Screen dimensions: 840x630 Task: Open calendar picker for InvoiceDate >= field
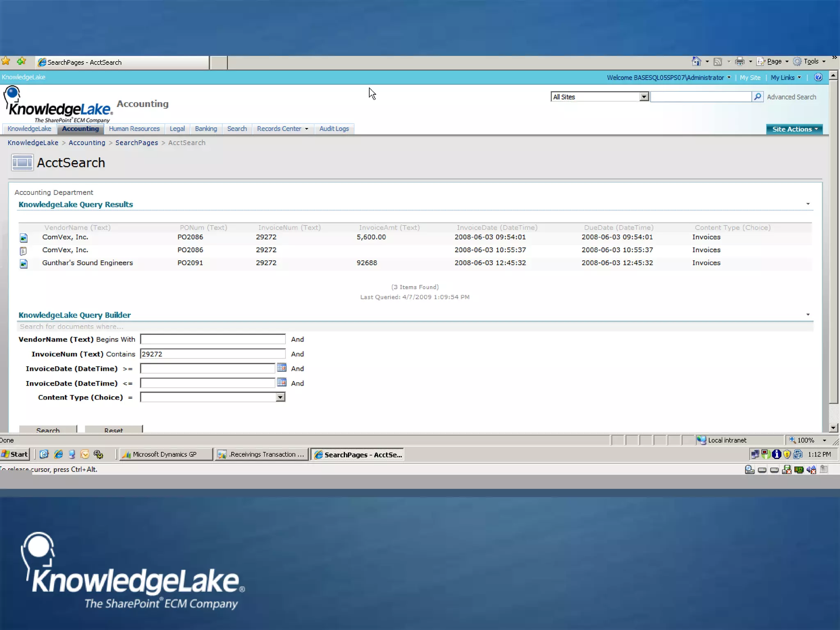(281, 367)
